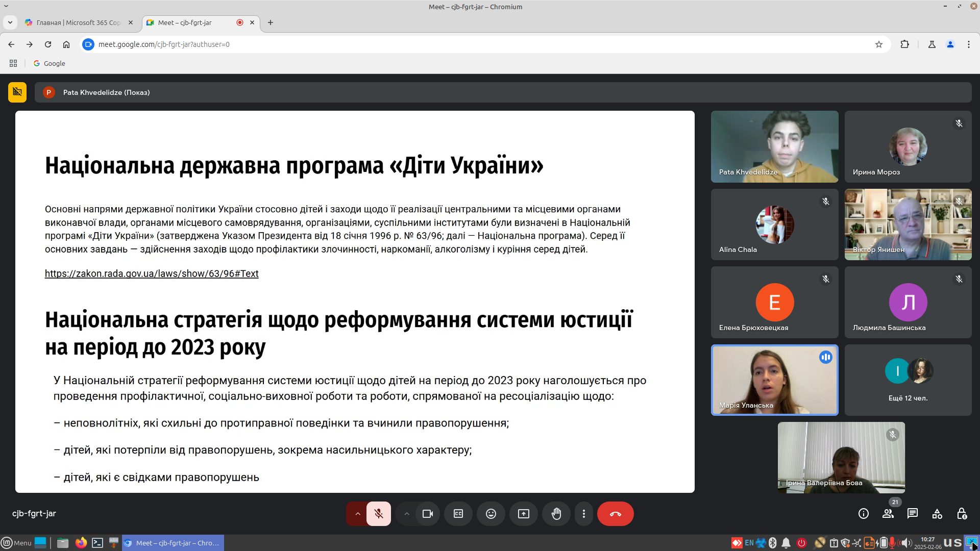Unmute the microphone
The image size is (980, 551).
point(379,514)
